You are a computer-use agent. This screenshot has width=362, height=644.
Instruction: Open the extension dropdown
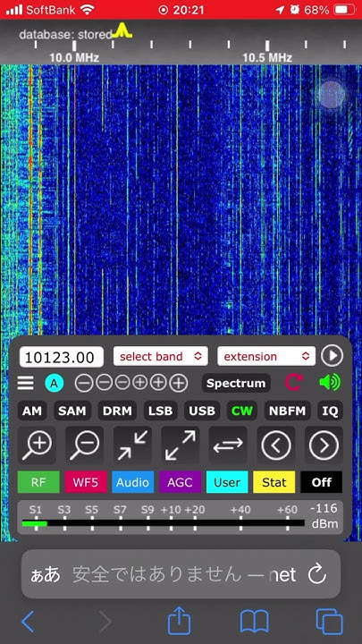(266, 356)
